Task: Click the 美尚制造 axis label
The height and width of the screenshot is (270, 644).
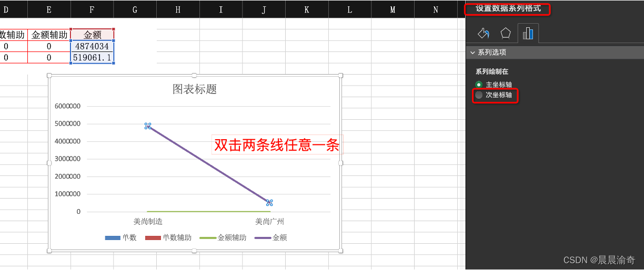Action: 148,222
